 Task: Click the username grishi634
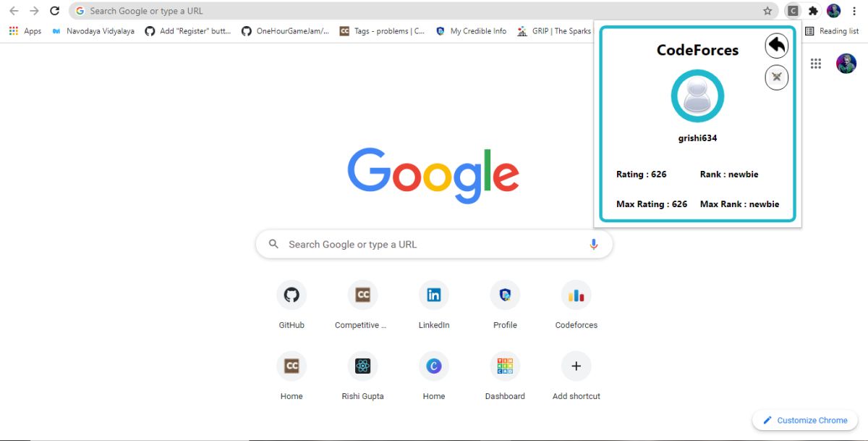697,138
